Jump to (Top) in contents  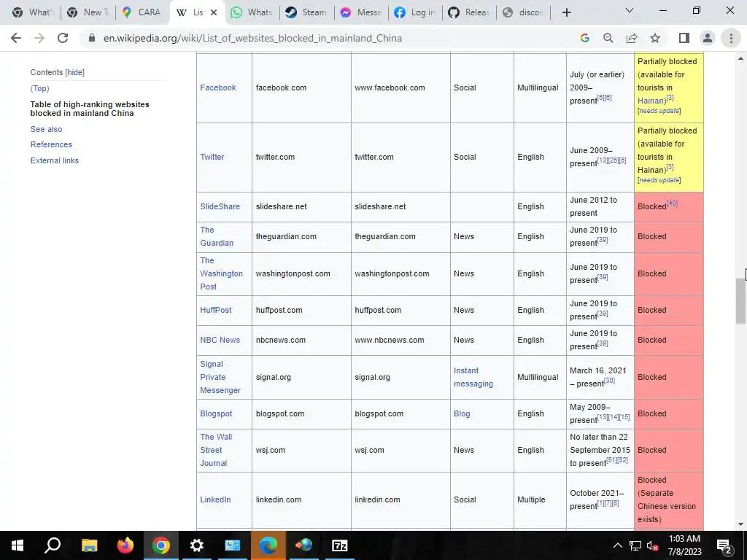tap(39, 88)
